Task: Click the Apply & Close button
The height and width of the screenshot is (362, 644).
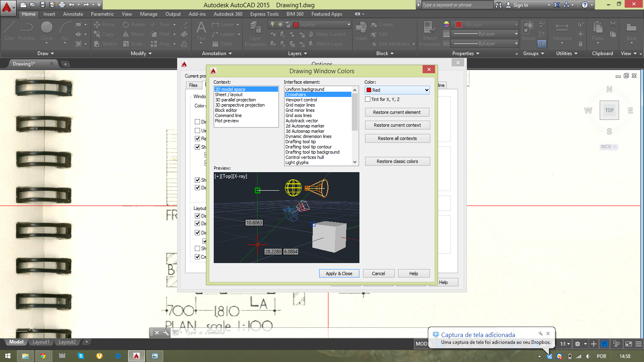Action: (x=339, y=274)
